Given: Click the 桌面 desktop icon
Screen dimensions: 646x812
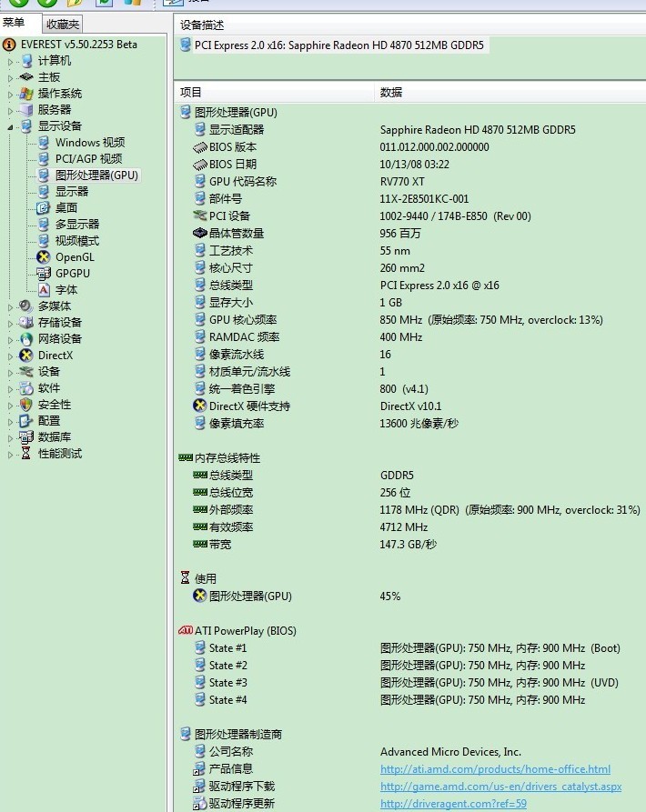Looking at the screenshot, I should tap(43, 208).
